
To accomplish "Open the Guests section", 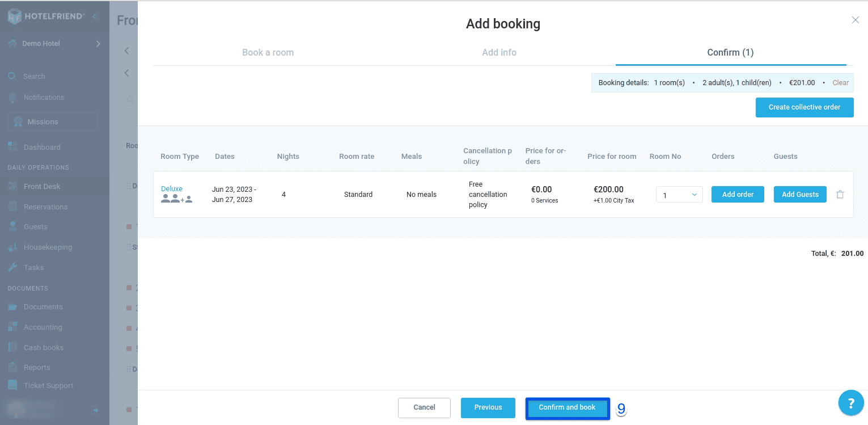I will pyautogui.click(x=35, y=226).
